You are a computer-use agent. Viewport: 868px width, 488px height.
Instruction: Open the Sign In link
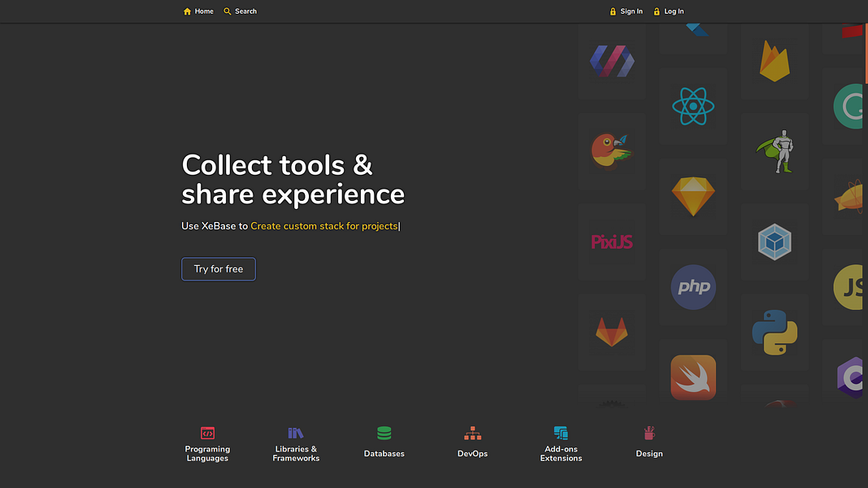pos(626,11)
